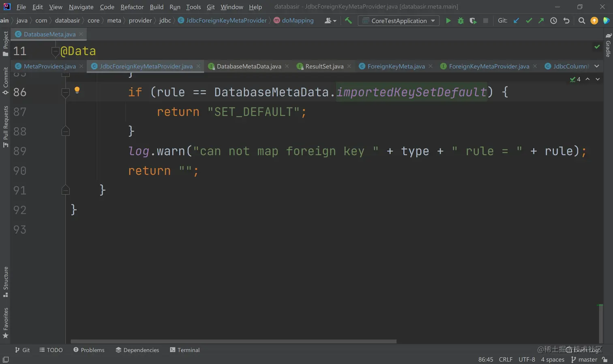Update project via the blue Git arrow
Viewport: 613px width, 364px height.
coord(516,21)
